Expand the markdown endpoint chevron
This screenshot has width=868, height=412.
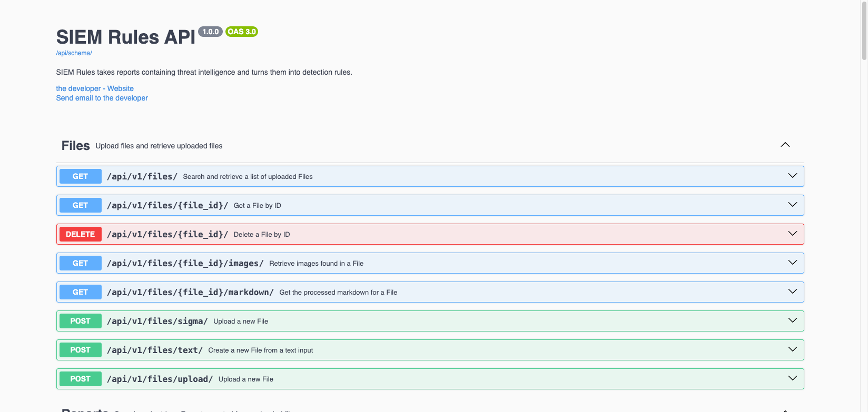pos(792,292)
